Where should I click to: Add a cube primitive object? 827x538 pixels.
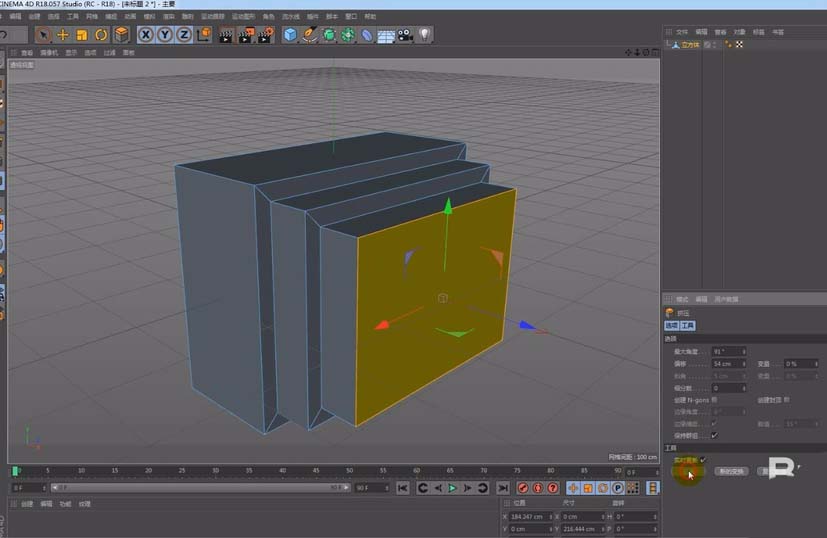tap(290, 35)
